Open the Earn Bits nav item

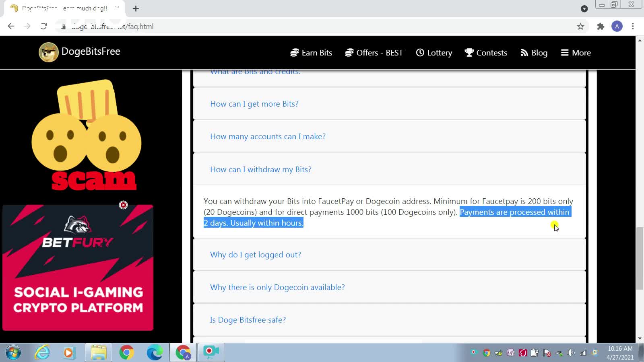(x=311, y=53)
